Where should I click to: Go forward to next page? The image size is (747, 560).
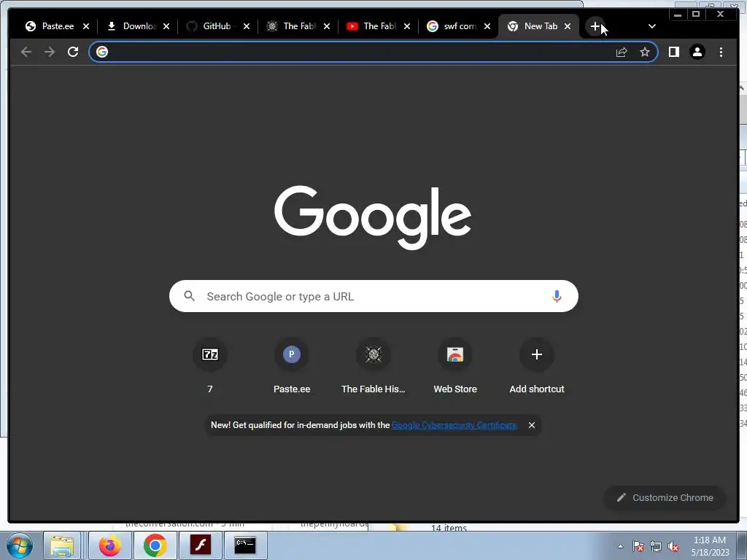50,52
